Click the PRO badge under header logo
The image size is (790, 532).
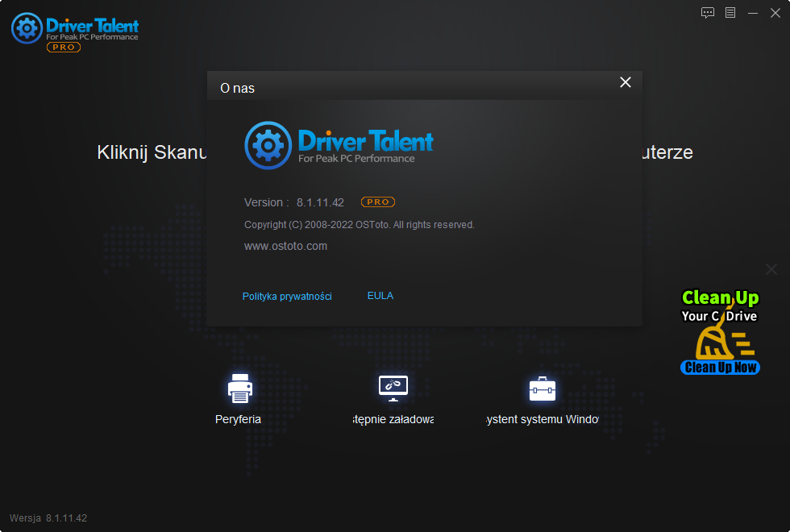click(x=64, y=47)
